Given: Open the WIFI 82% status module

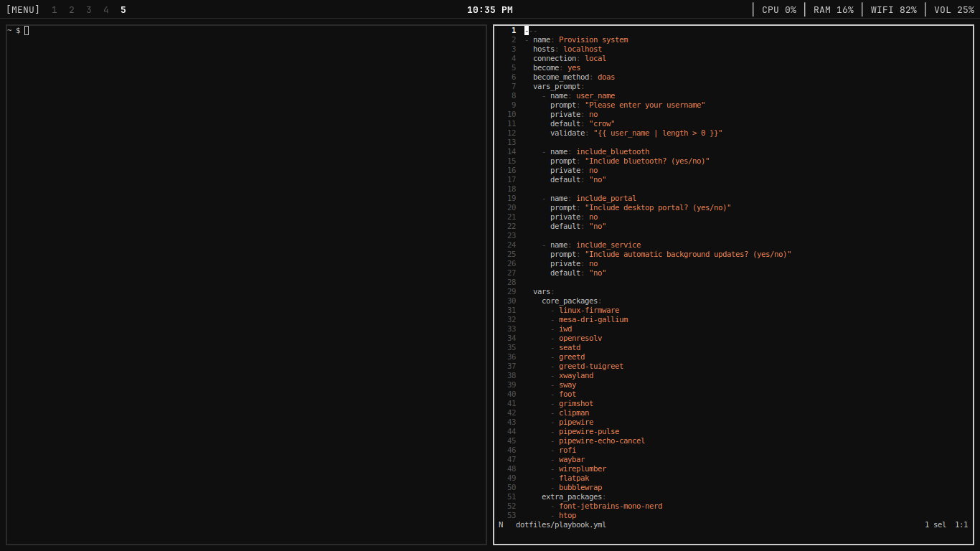Looking at the screenshot, I should tap(894, 10).
